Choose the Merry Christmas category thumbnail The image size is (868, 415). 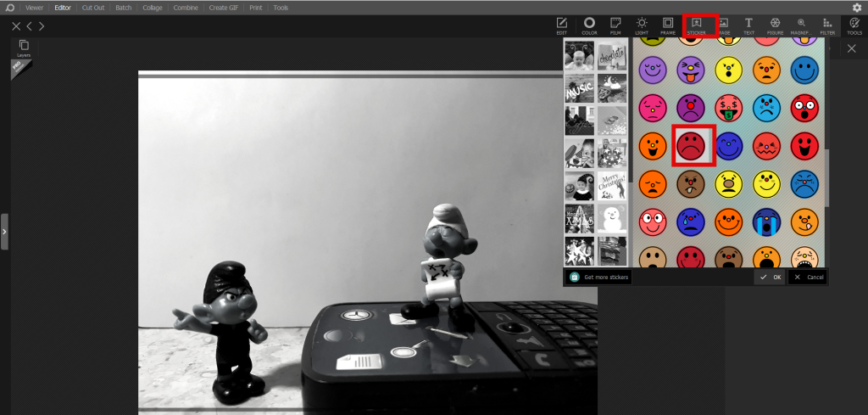(612, 186)
